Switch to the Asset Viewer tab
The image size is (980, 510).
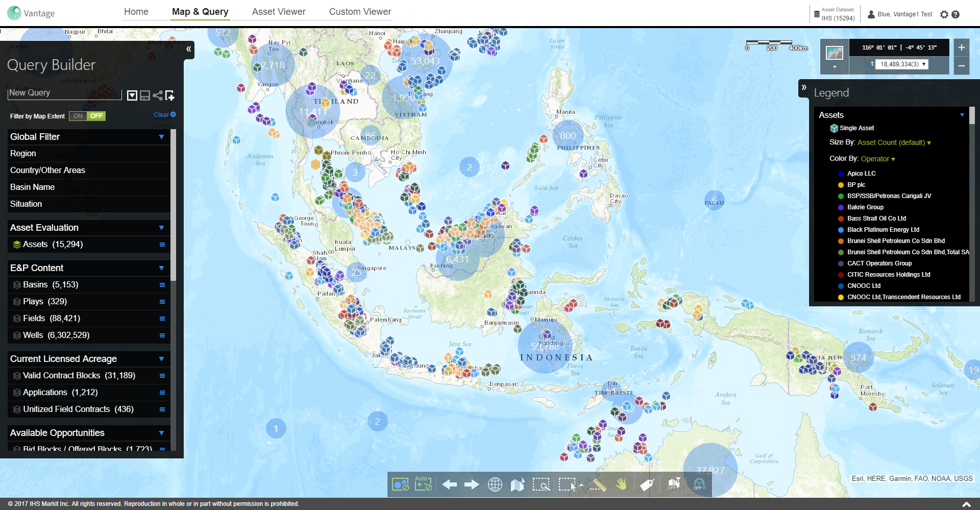[279, 12]
